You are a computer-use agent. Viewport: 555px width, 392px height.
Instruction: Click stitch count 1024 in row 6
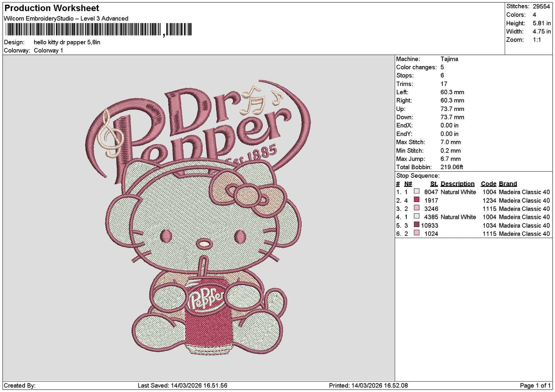(431, 234)
